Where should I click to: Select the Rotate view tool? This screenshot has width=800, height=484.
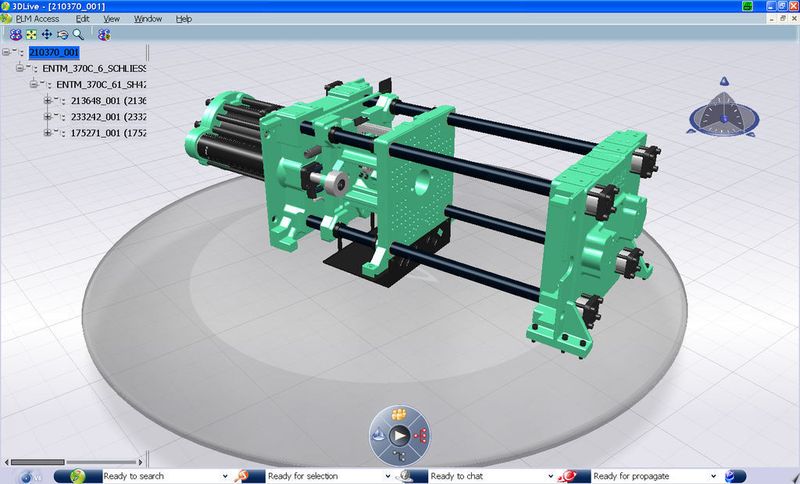tap(62, 34)
